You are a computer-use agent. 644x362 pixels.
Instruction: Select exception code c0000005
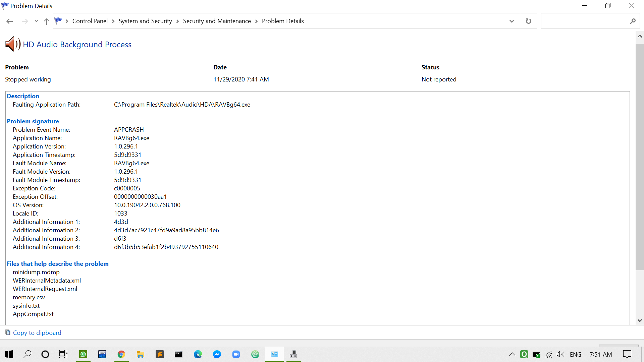point(127,188)
